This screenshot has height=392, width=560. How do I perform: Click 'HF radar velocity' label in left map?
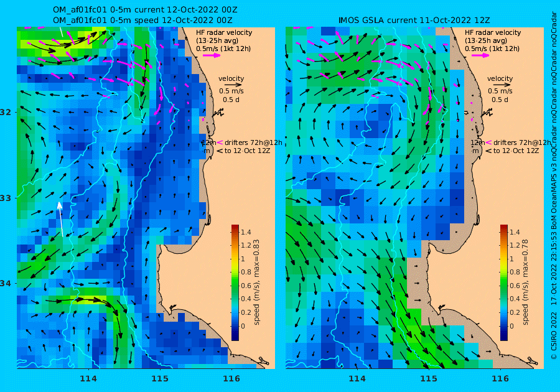pos(224,32)
